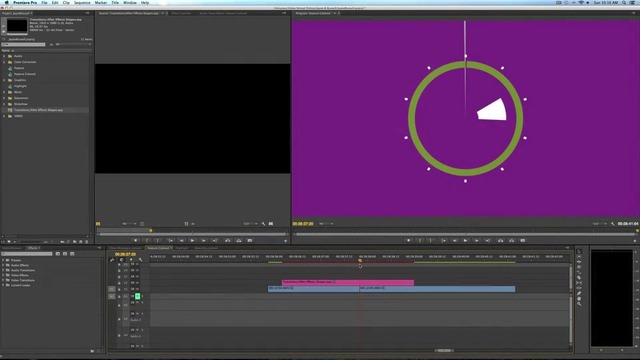Toggle Accelerated Effects filter in Effects panel
Viewport: 640px width, 360px height.
(58, 254)
